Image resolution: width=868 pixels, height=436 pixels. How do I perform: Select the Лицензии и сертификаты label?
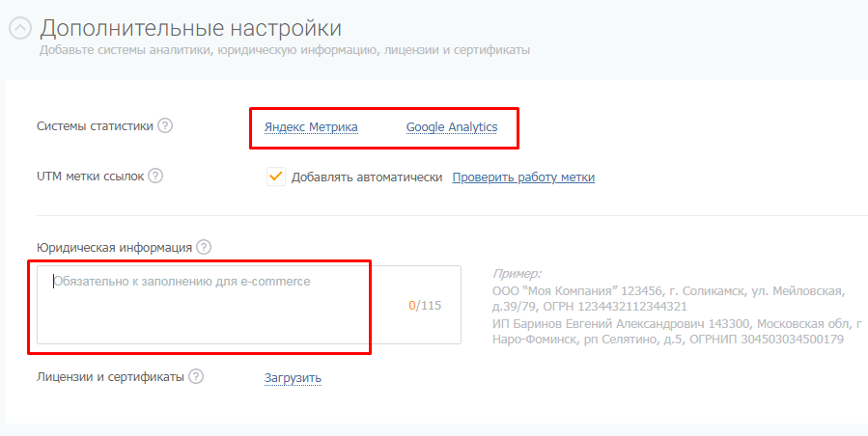point(110,377)
